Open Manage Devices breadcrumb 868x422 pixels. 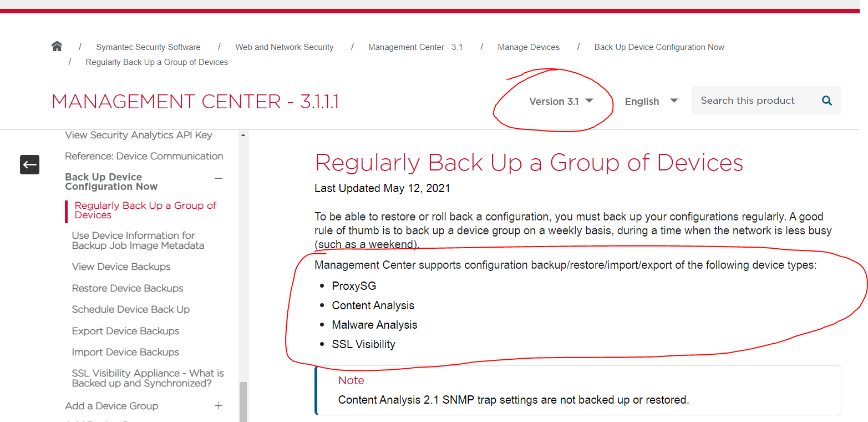click(529, 47)
